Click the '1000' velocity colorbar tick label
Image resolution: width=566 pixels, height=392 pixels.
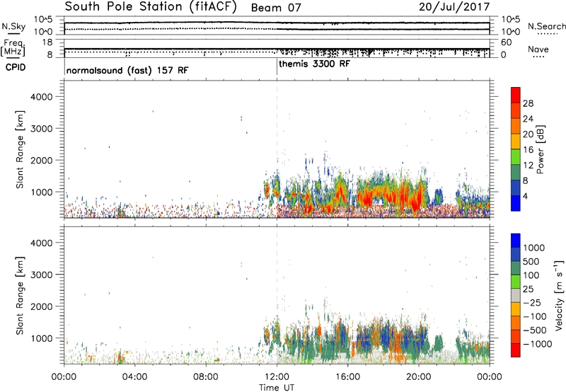(x=534, y=248)
